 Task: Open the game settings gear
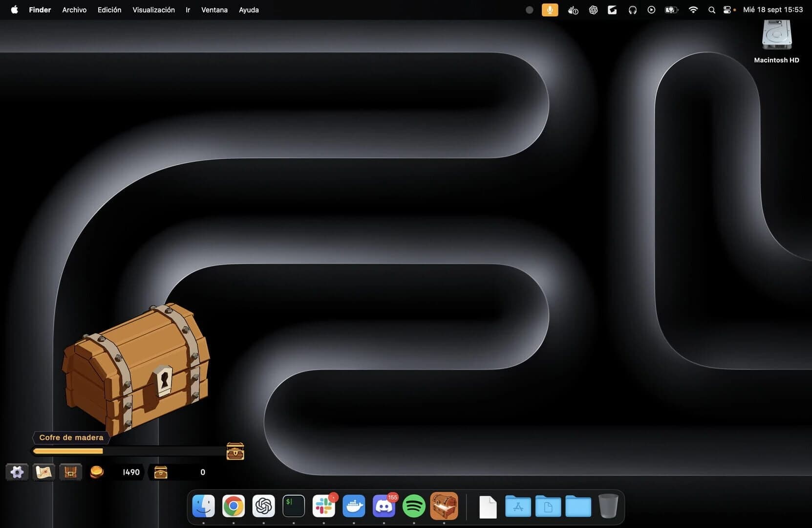(x=17, y=472)
